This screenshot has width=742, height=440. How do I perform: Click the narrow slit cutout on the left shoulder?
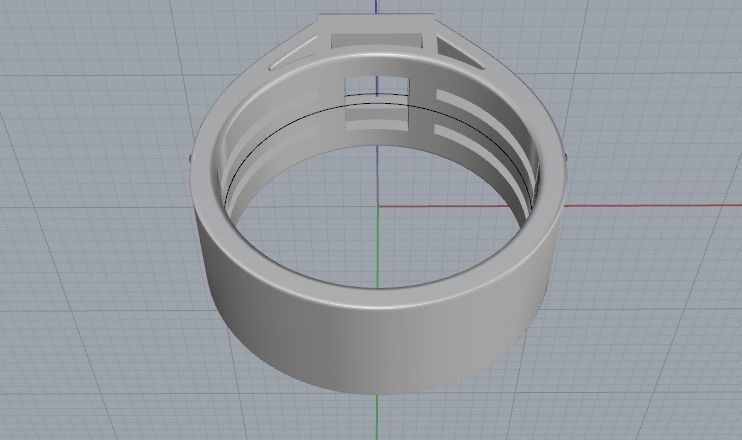292,53
